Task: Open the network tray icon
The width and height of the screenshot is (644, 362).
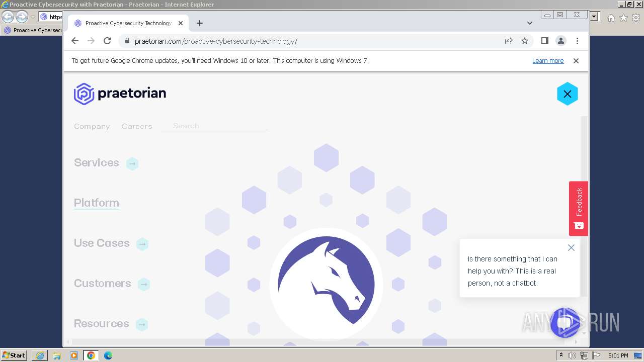Action: [584, 355]
